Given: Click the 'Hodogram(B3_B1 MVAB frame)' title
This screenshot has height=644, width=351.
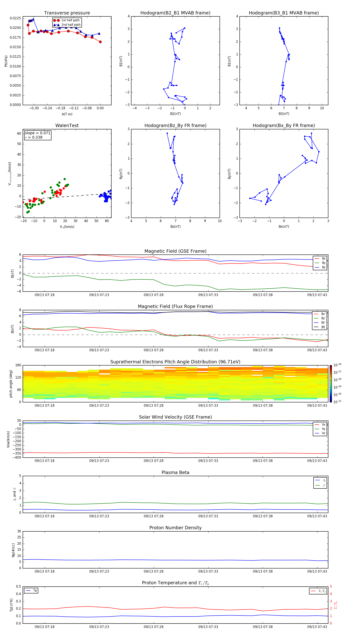Looking at the screenshot, I should (284, 13).
